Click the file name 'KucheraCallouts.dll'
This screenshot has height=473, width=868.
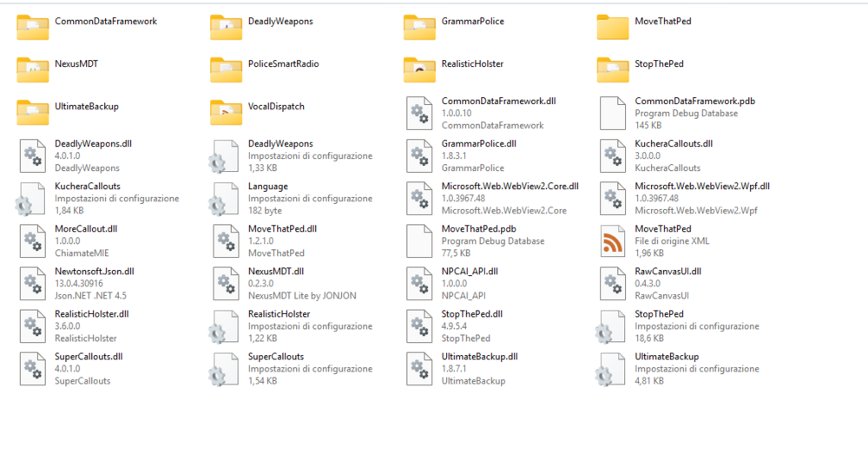click(x=674, y=144)
